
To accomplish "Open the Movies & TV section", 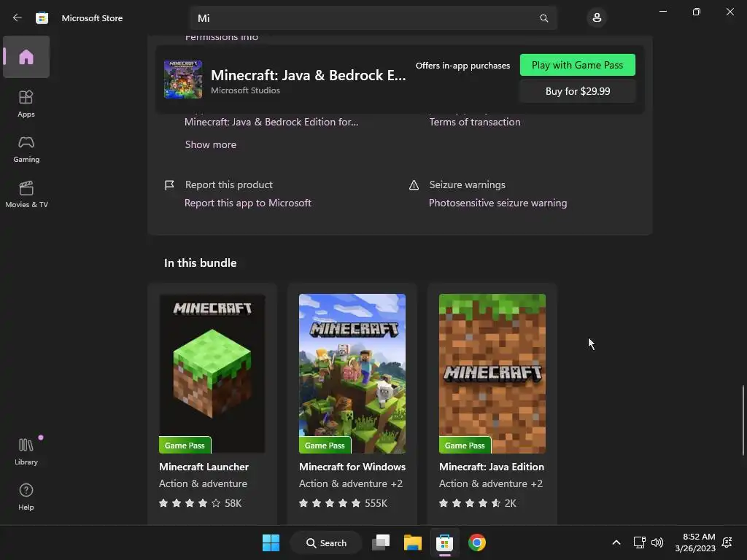I will [26, 194].
